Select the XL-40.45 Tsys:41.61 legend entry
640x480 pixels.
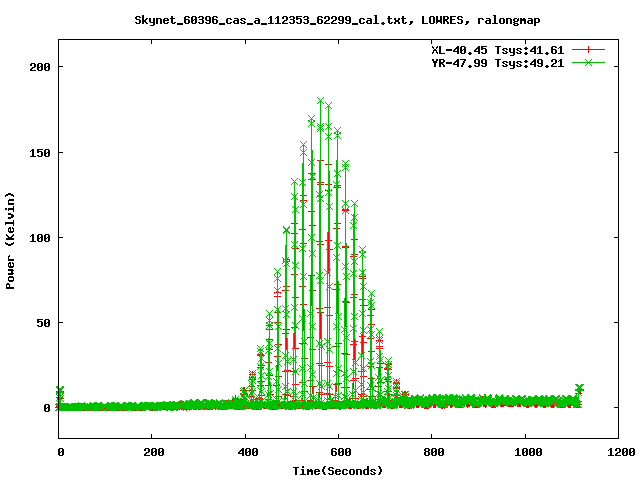pyautogui.click(x=498, y=50)
